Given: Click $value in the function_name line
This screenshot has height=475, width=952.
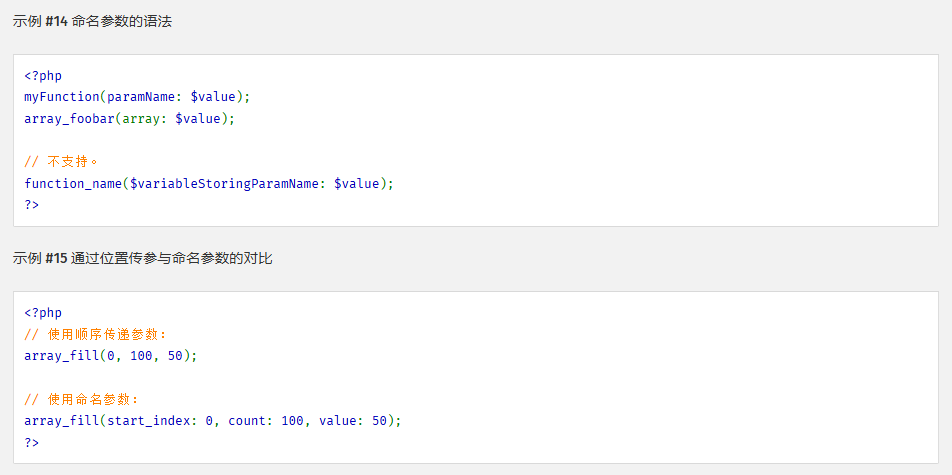Looking at the screenshot, I should click(x=356, y=183).
